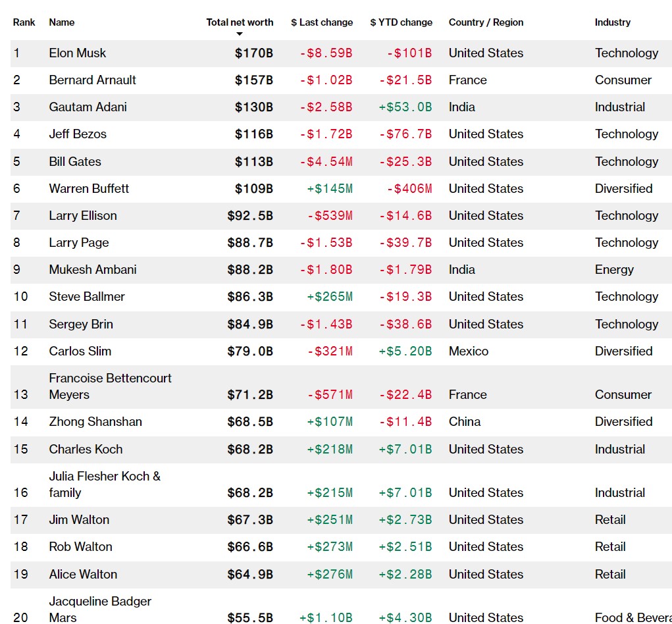Click Zhong Shanshan's $68.5B net worth
This screenshot has width=672, height=624.
tap(249, 422)
